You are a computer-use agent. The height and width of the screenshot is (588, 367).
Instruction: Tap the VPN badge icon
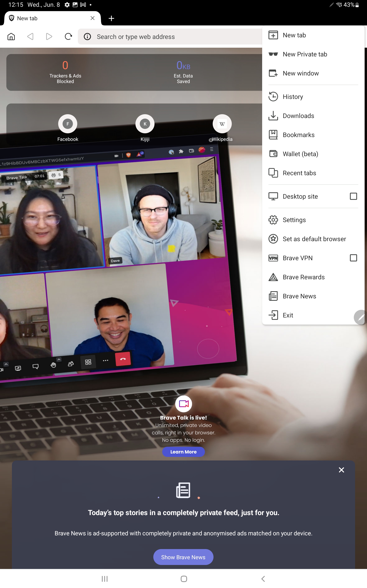click(273, 258)
